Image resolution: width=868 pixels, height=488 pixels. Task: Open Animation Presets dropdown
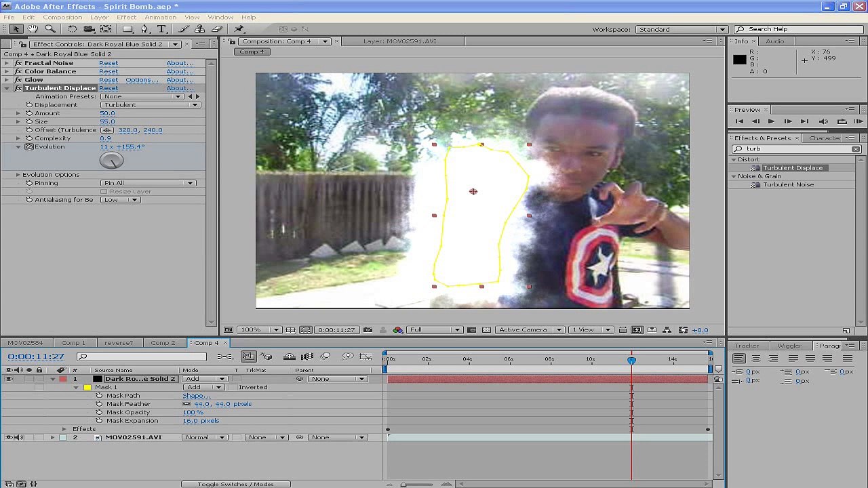click(x=142, y=96)
